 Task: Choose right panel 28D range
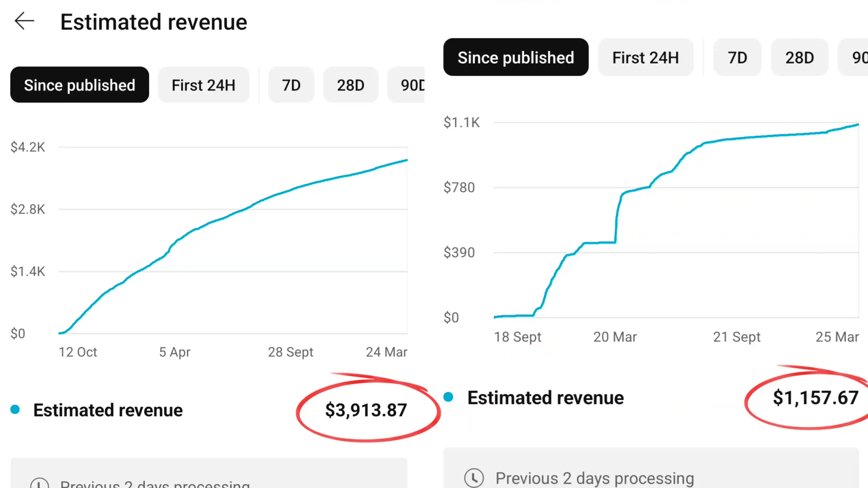pos(799,57)
